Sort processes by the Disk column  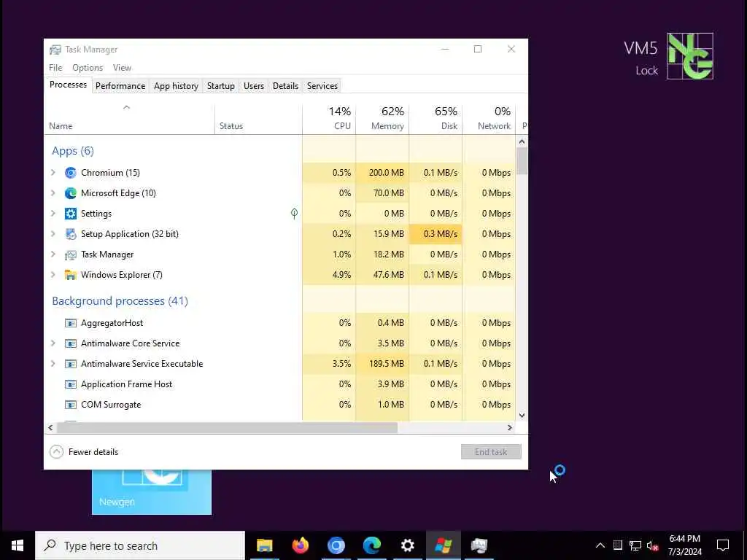click(436, 118)
